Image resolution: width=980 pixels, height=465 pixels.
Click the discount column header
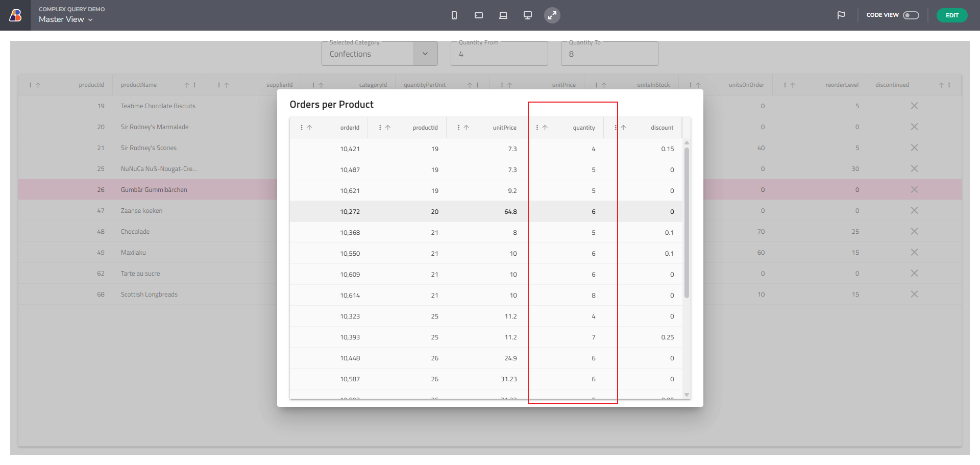661,128
